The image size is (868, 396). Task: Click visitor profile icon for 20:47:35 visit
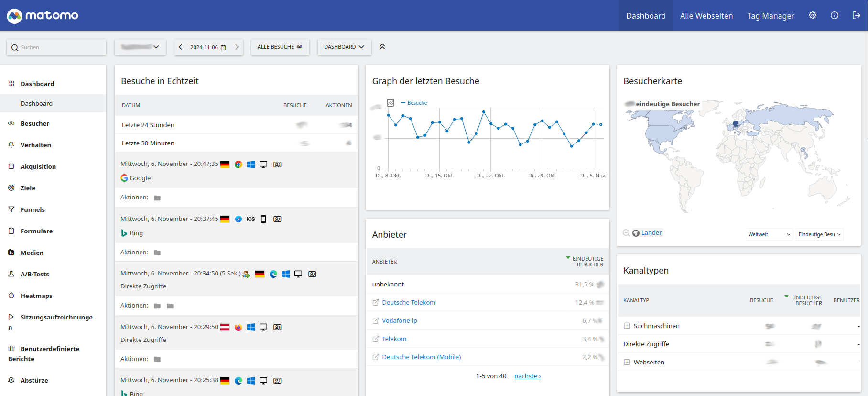[277, 165]
